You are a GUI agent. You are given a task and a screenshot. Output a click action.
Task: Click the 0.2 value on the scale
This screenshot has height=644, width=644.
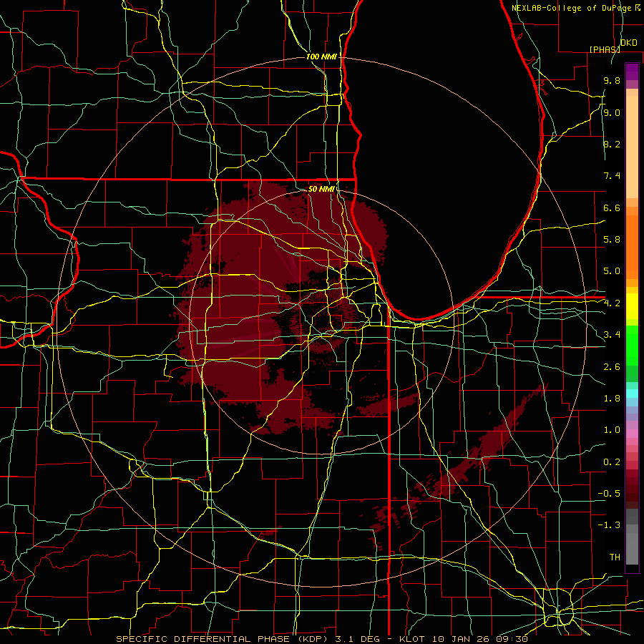point(612,462)
